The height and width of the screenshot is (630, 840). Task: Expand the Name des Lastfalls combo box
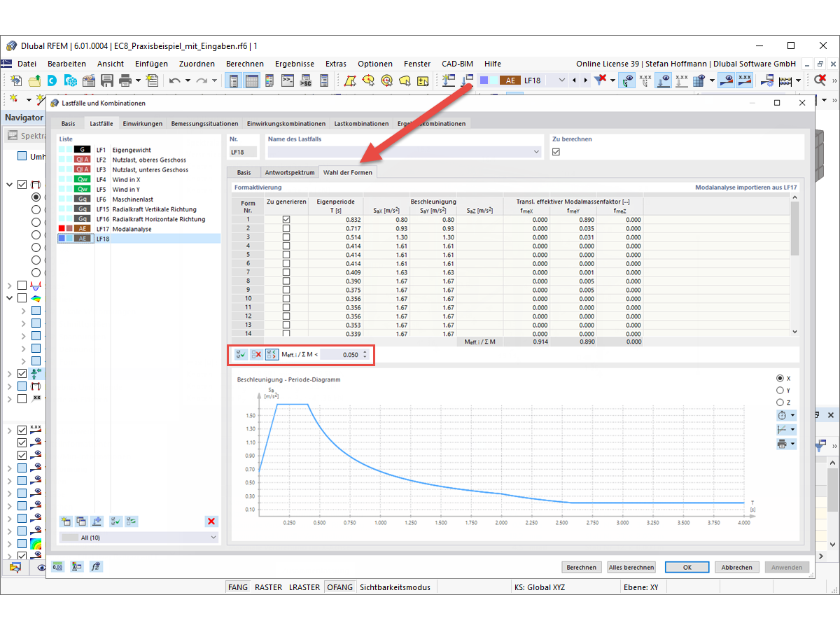point(536,151)
